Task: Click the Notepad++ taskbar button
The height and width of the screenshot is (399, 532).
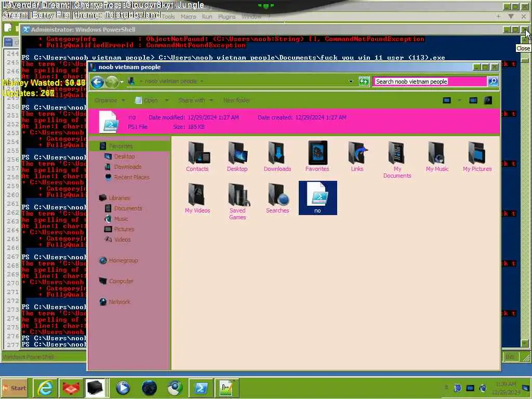Action: point(227,388)
